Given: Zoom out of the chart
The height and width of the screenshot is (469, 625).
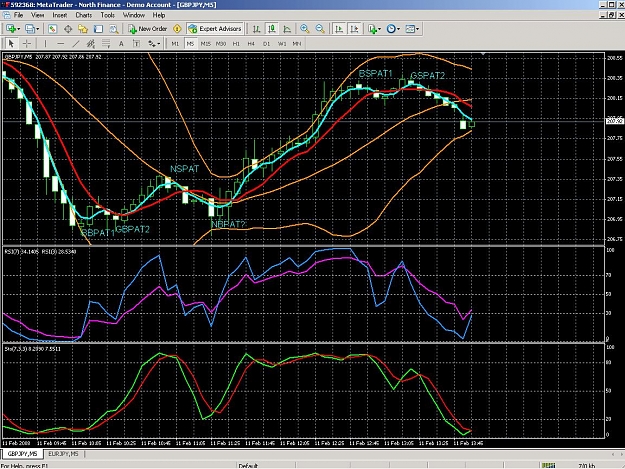Looking at the screenshot, I should pyautogui.click(x=320, y=29).
